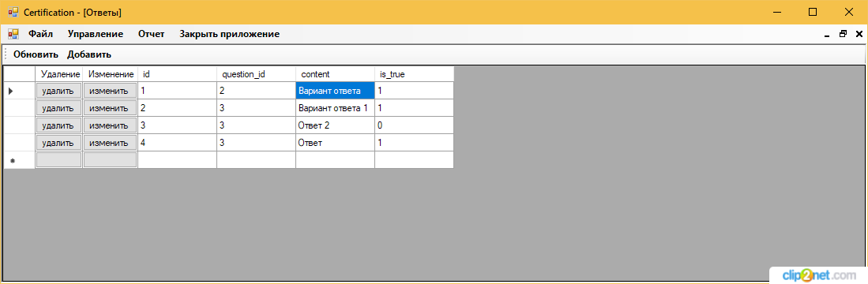Image resolution: width=868 pixels, height=284 pixels.
Task: Select the is_true cell with value 0
Action: tap(415, 125)
